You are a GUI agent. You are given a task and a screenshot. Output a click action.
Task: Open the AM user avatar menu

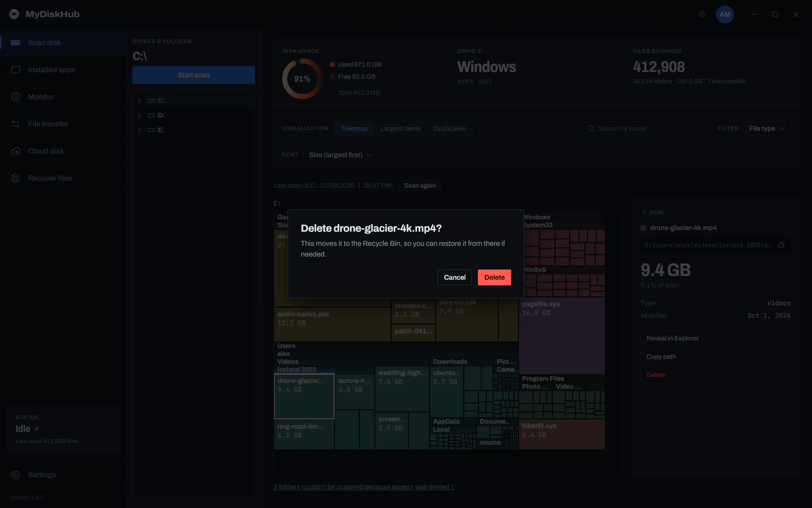725,14
